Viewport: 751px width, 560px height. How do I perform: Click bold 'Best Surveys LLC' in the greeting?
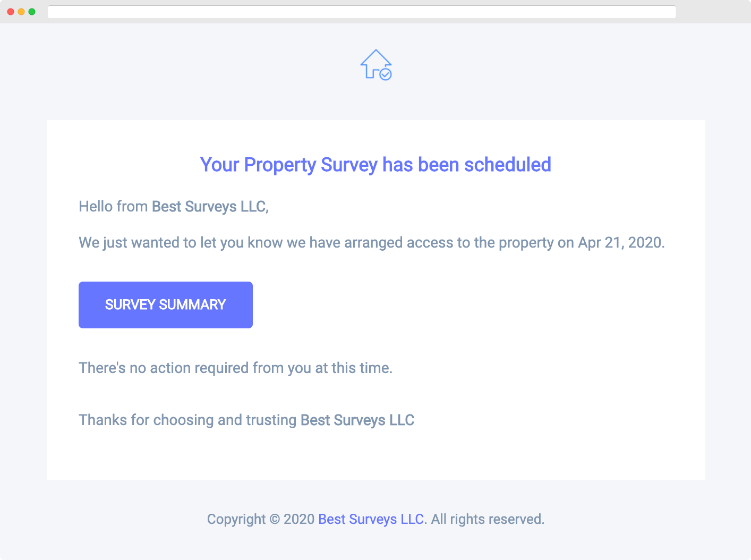coord(210,207)
